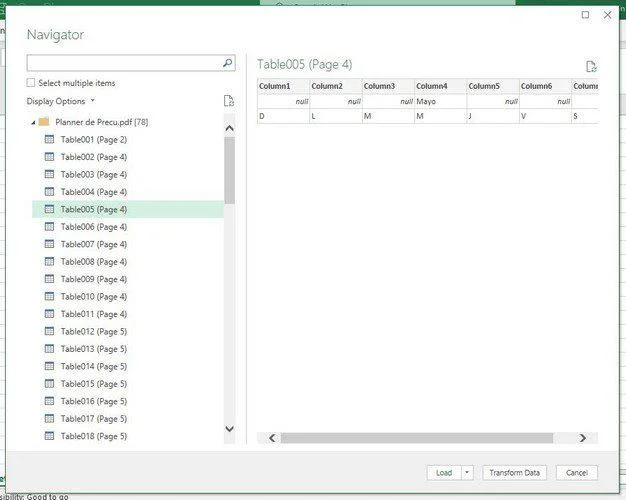Click the table icon for Table001 (Page 2)
Screen dimensions: 626x500
coord(50,139)
